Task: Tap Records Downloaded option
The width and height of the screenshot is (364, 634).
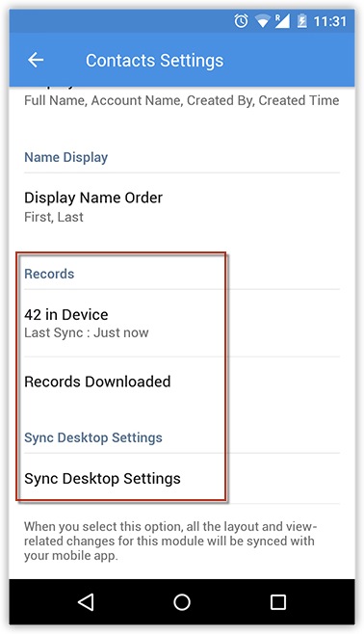Action: point(182,382)
